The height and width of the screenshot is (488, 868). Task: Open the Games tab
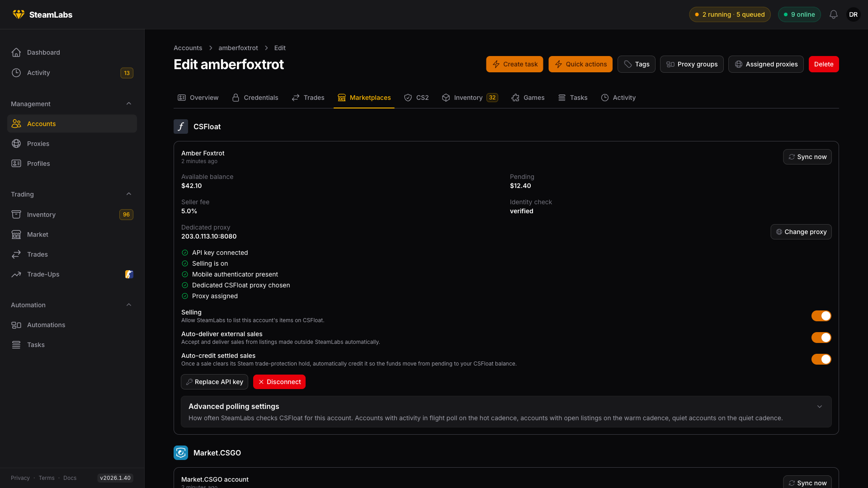coord(528,98)
